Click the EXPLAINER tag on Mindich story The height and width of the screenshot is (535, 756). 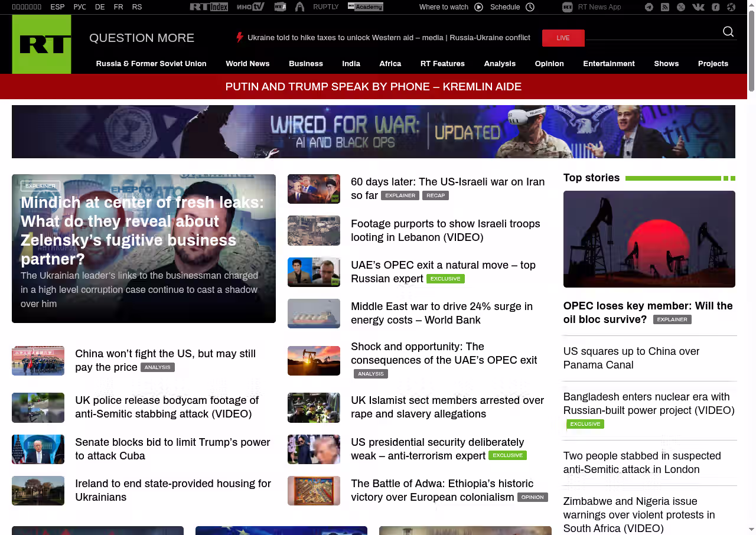point(40,186)
